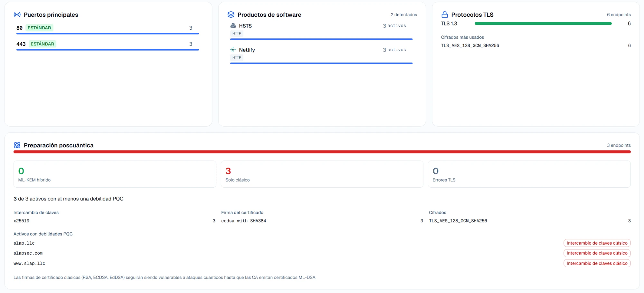Click the blue bar under port 80
The image size is (644, 293).
[x=108, y=34]
